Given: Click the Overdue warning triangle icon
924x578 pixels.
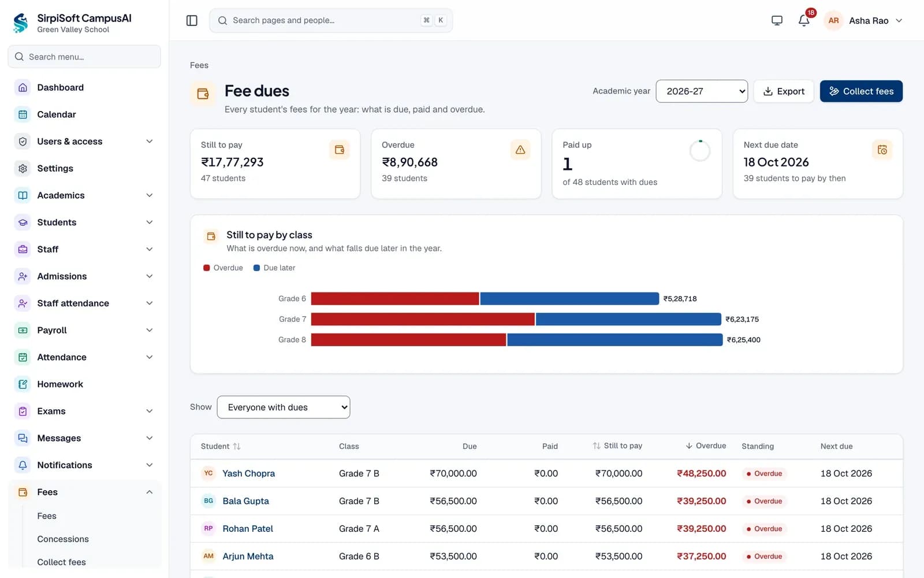Looking at the screenshot, I should pos(520,150).
